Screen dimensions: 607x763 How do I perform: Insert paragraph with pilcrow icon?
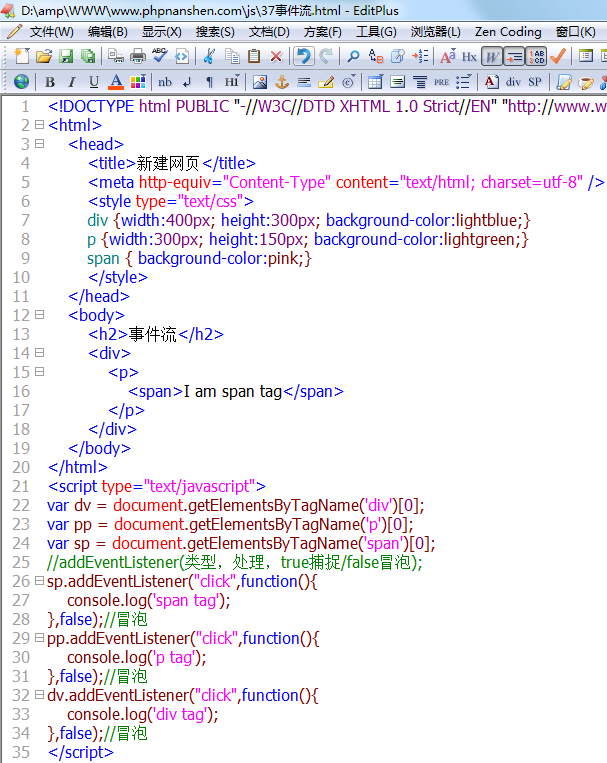tap(209, 82)
